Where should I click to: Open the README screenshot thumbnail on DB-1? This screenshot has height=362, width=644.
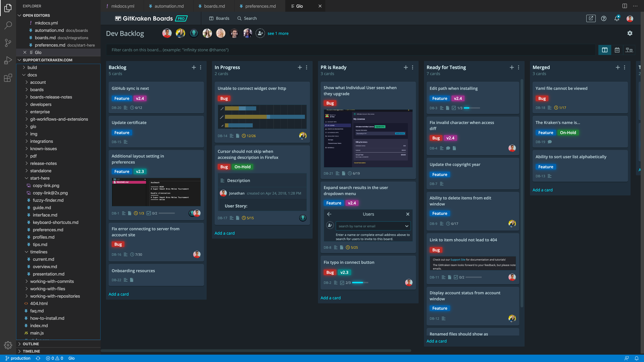[156, 192]
